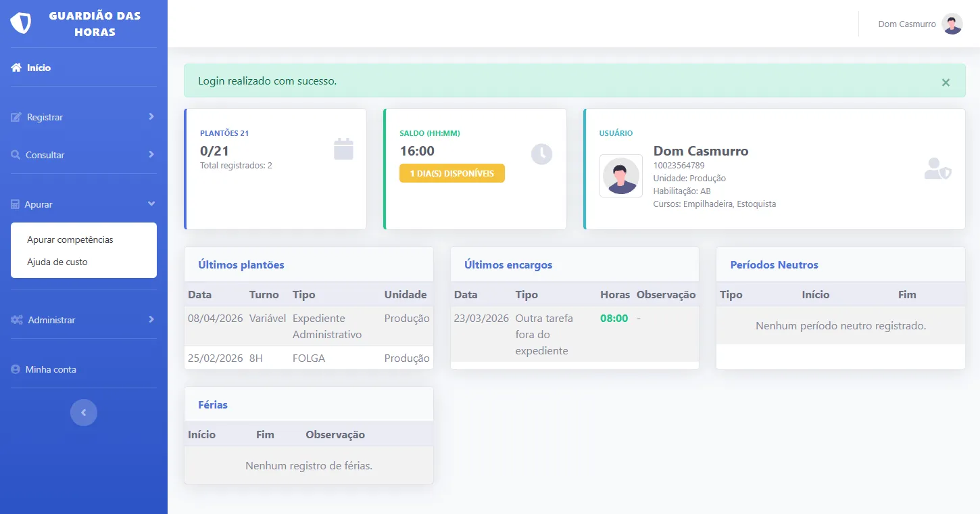Screen dimensions: 980x514
Task: Click the GUARDIÃO DAS HORAS brand title
Action: 95,24
